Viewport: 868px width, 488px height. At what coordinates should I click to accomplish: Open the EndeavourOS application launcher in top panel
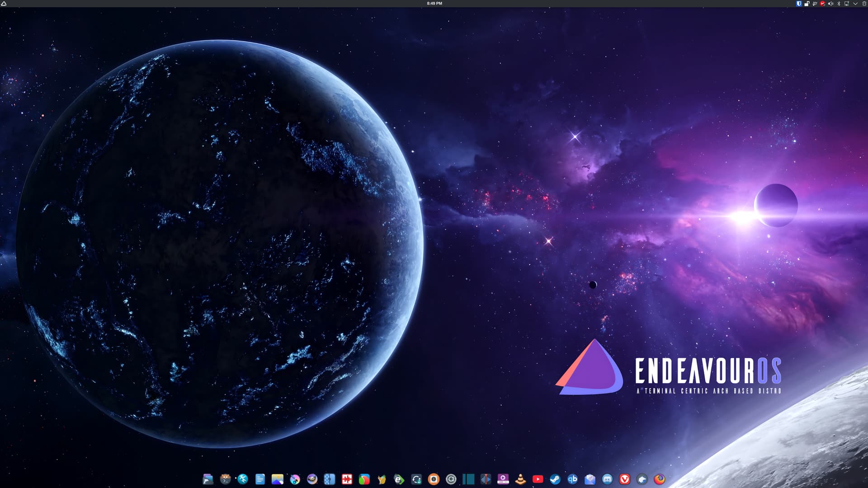4,3
